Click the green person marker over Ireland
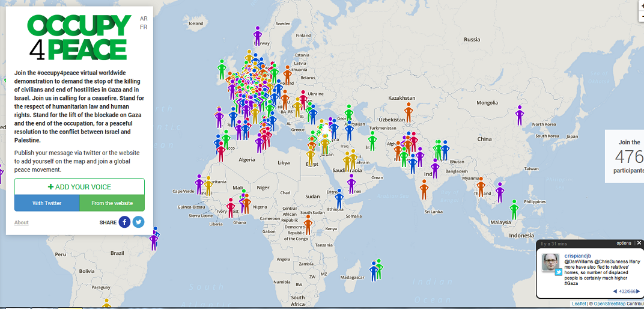Image resolution: width=644 pixels, height=309 pixels. pyautogui.click(x=222, y=70)
